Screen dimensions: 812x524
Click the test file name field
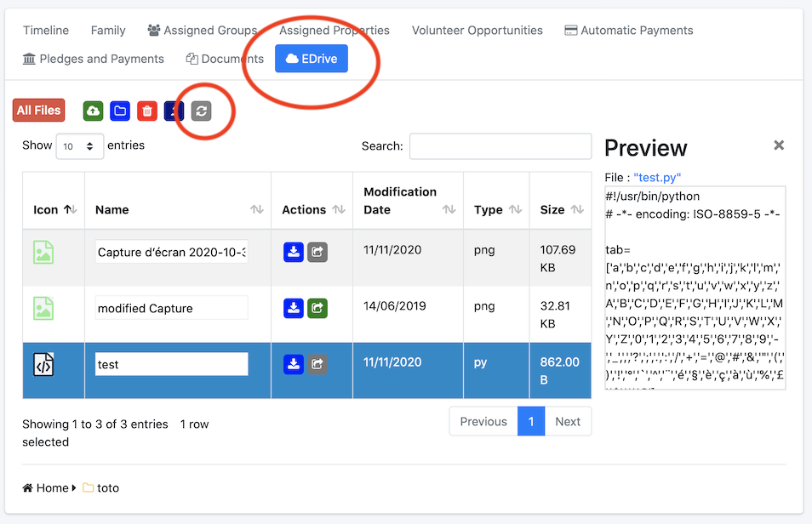point(171,364)
